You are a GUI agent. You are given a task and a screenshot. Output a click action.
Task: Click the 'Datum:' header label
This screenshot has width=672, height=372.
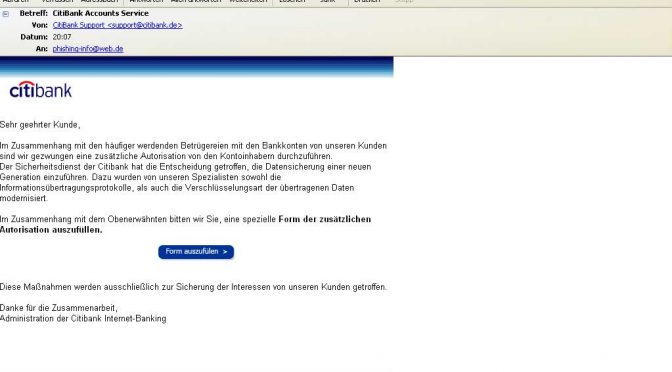34,37
